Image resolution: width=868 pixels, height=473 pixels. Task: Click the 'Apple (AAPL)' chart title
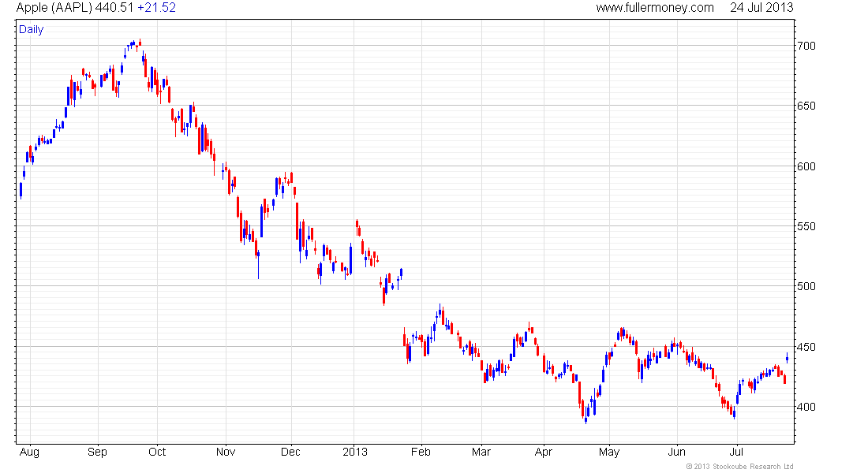54,8
